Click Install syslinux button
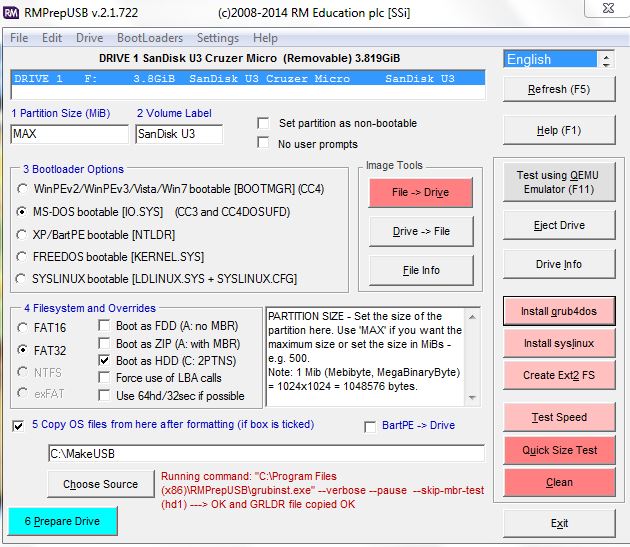Viewport: 630px width, 547px height. tap(559, 343)
